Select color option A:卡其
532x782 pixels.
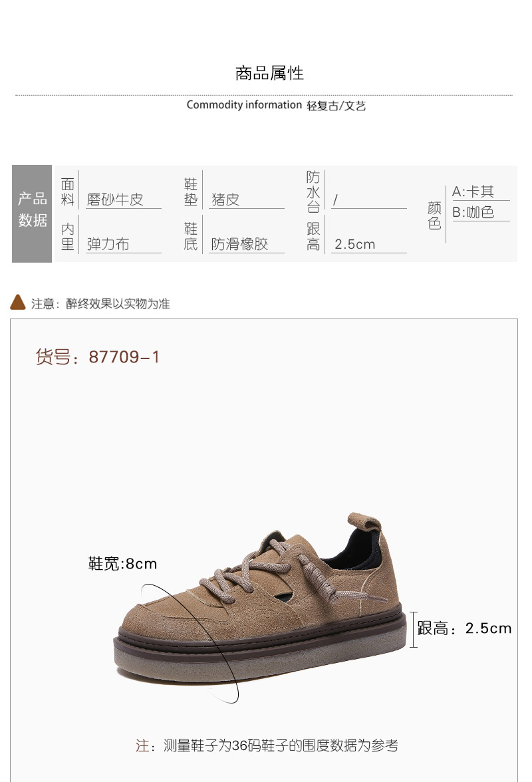click(473, 192)
